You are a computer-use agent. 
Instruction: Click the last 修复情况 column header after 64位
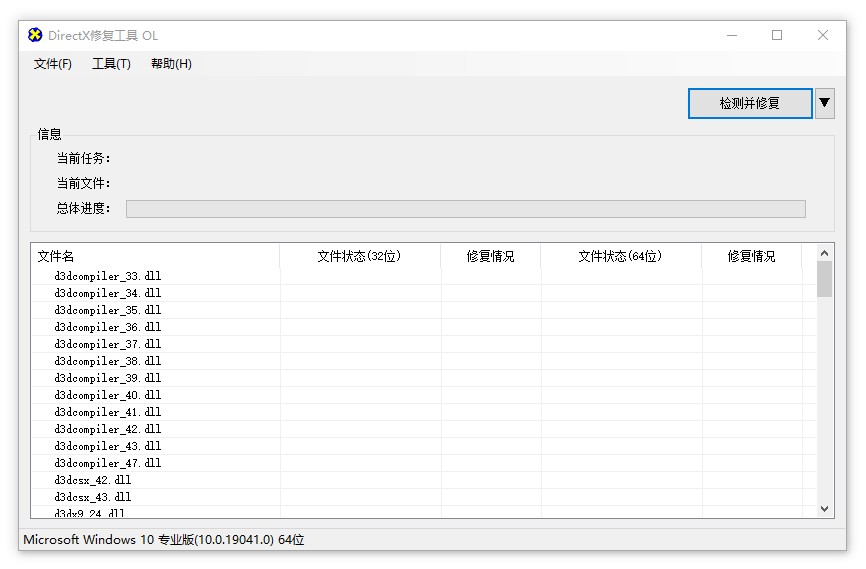pos(752,256)
